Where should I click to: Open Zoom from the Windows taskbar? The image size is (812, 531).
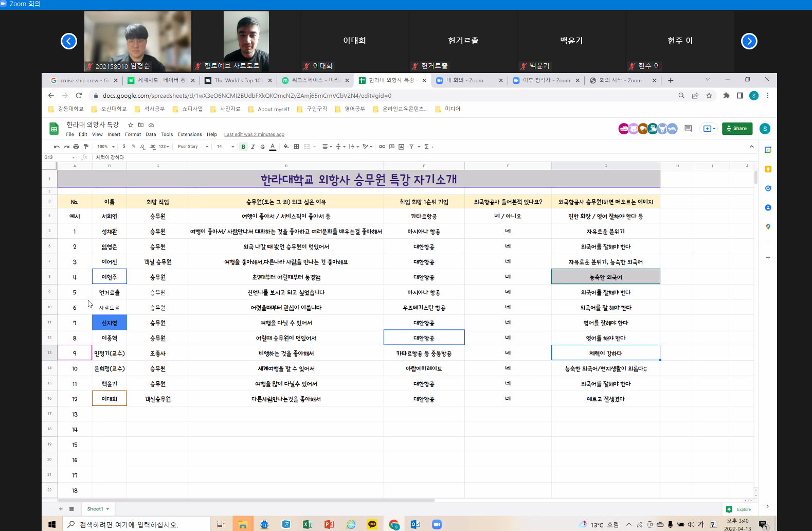click(437, 524)
